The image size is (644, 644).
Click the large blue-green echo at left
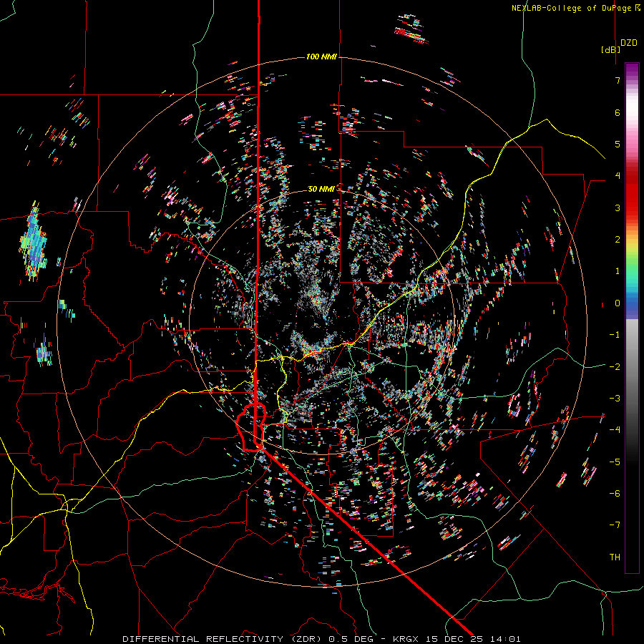tap(33, 243)
